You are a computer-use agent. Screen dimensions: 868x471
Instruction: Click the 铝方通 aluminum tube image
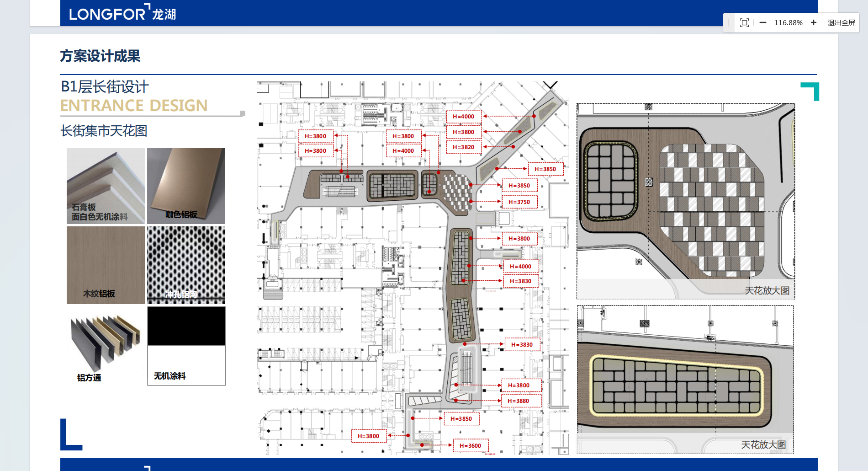coord(106,346)
